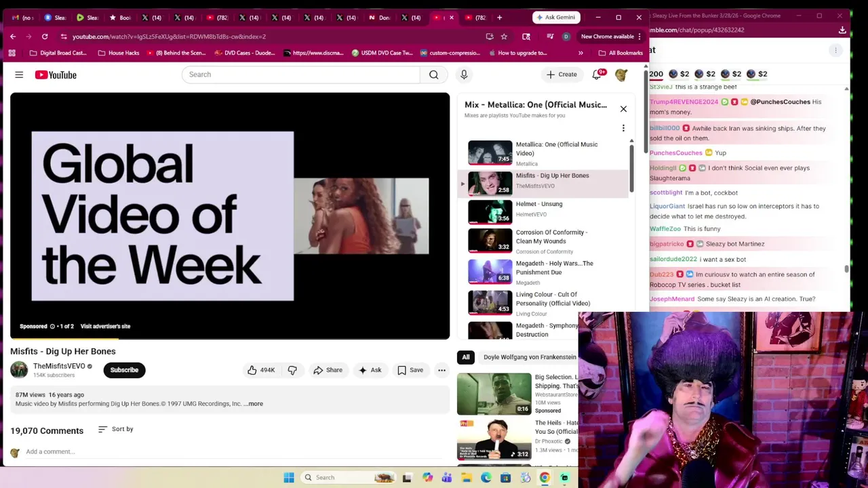The height and width of the screenshot is (488, 868).
Task: Open the mix playlist three-dot options
Action: coord(623,128)
